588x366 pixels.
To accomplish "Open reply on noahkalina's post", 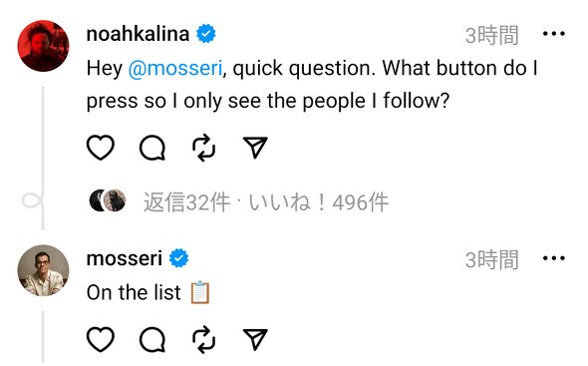I will [x=152, y=148].
